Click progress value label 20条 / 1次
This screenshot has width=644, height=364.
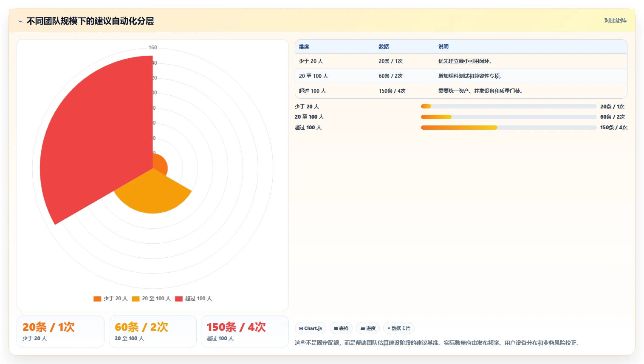tap(612, 107)
